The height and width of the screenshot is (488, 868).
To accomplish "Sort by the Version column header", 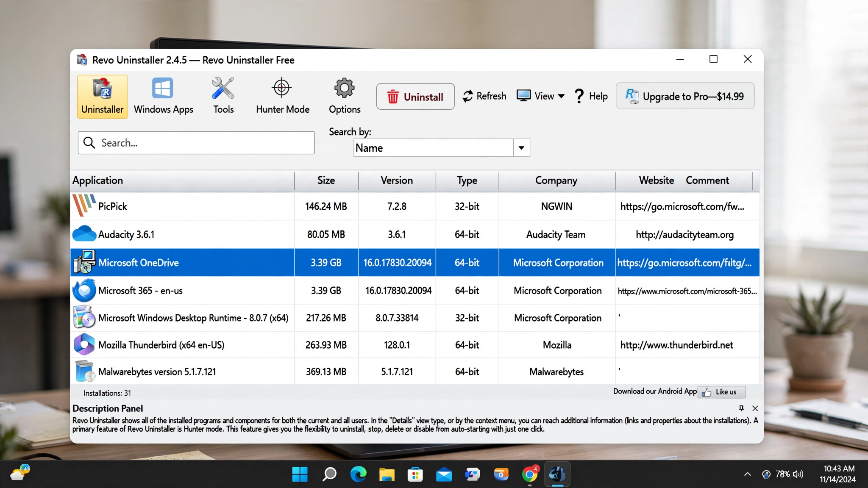I will pyautogui.click(x=397, y=180).
